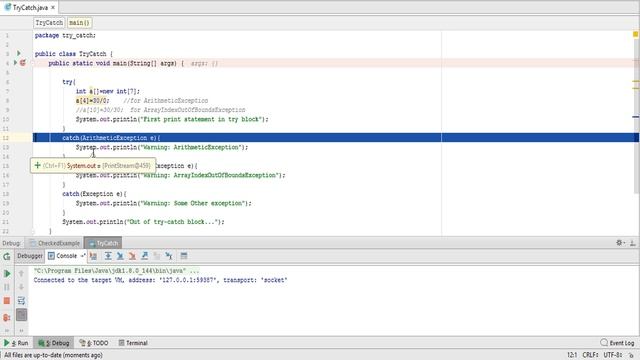The height and width of the screenshot is (360, 640).
Task: Open UTF-8 file encoding selector
Action: coord(613,355)
